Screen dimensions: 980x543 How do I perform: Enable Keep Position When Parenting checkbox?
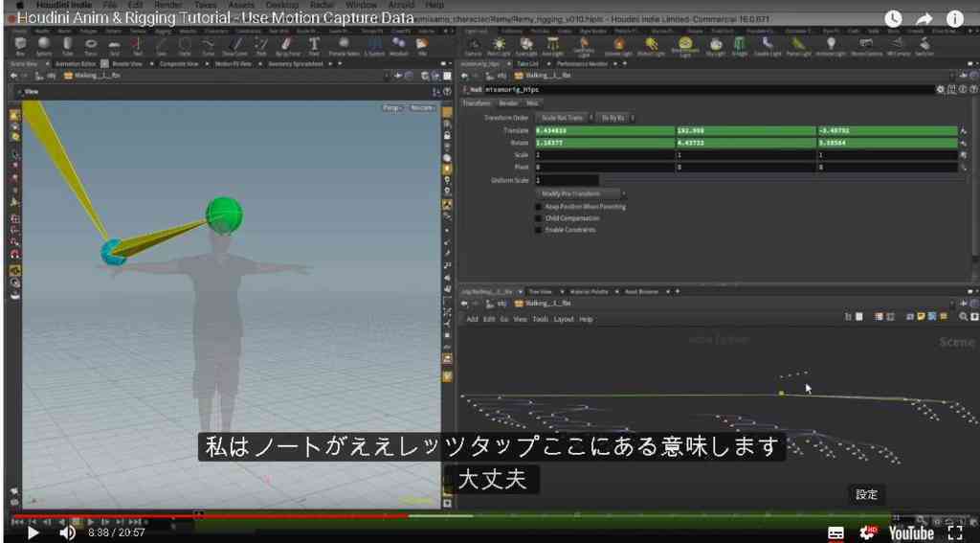[x=539, y=207]
